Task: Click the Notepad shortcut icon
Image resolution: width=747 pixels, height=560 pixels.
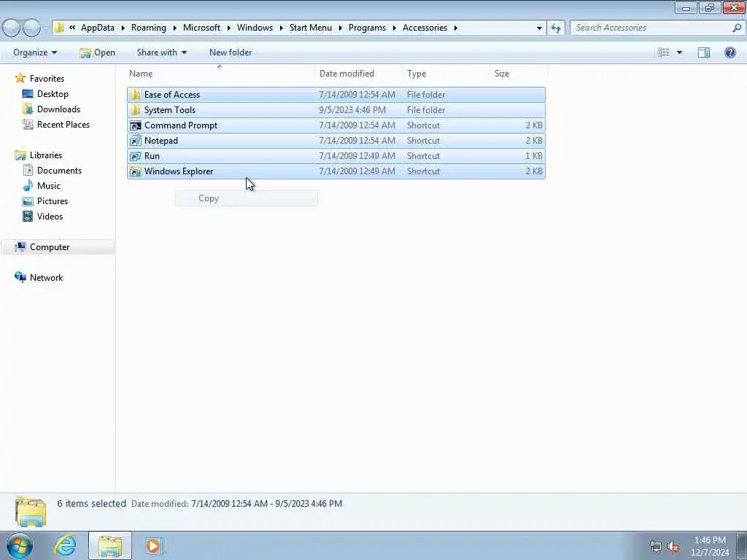Action: [136, 141]
